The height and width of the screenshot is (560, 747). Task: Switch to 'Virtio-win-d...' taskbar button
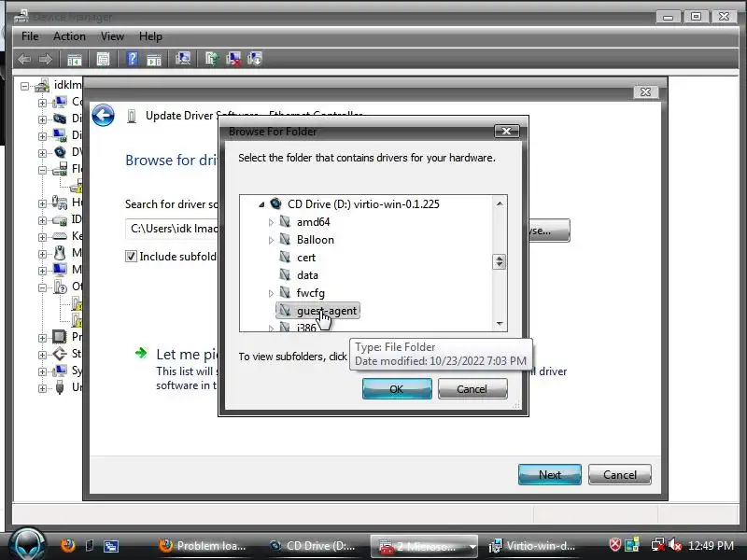coord(533,546)
